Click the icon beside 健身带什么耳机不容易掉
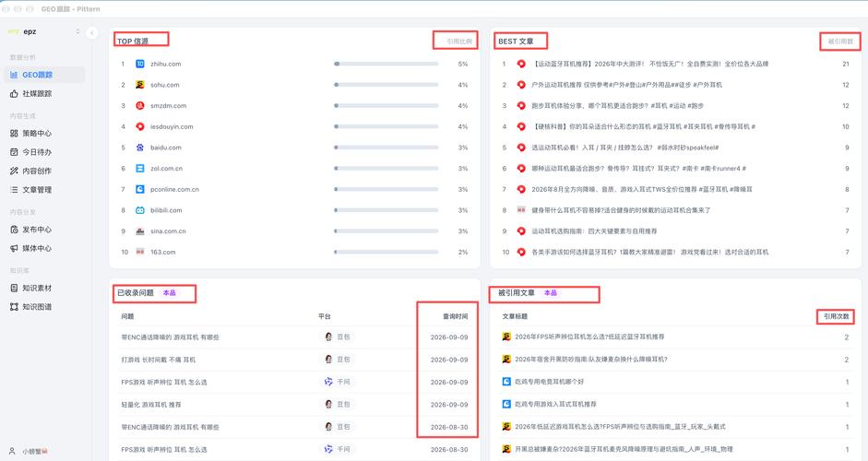Viewport: 868px width, 461px height. (x=521, y=210)
